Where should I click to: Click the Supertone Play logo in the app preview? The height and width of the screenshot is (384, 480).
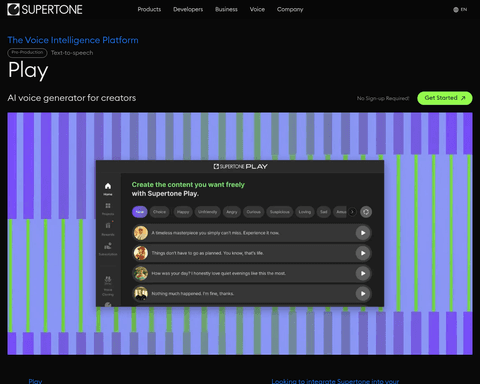[x=240, y=166]
